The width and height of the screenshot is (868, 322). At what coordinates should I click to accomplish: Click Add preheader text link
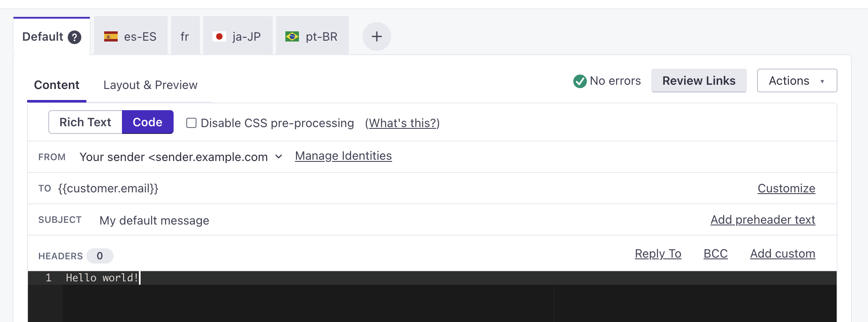coord(763,219)
